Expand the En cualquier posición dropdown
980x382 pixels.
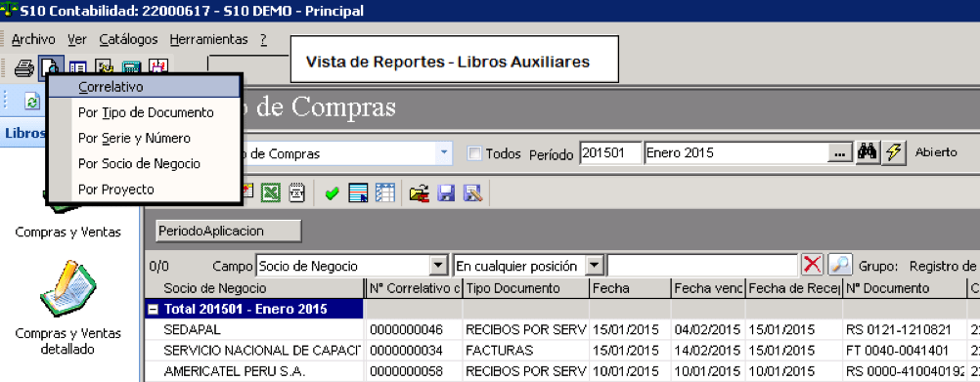pyautogui.click(x=596, y=266)
